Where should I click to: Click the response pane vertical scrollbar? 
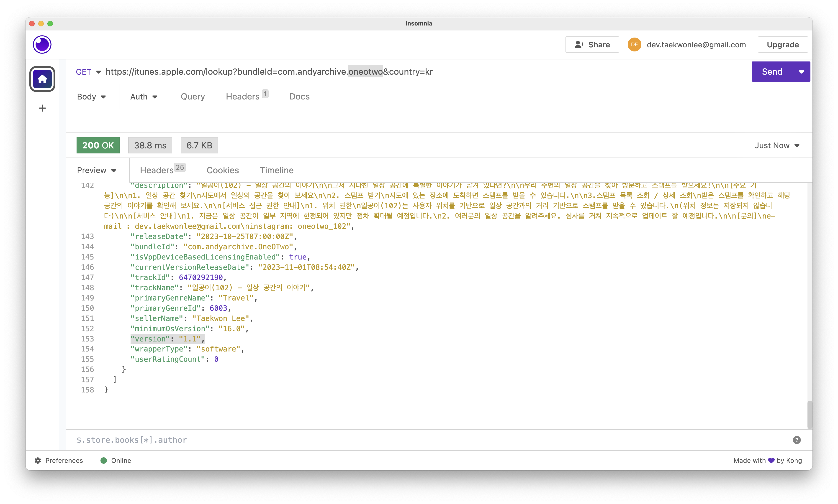point(810,414)
